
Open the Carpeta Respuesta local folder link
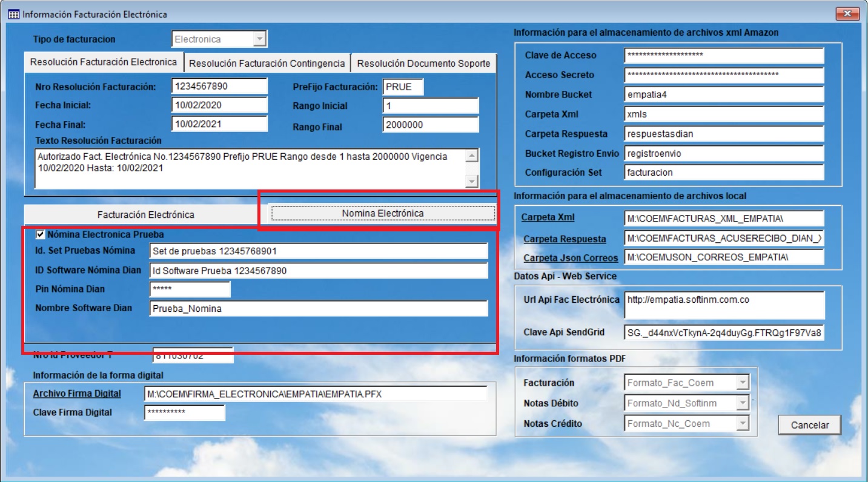[x=565, y=239]
